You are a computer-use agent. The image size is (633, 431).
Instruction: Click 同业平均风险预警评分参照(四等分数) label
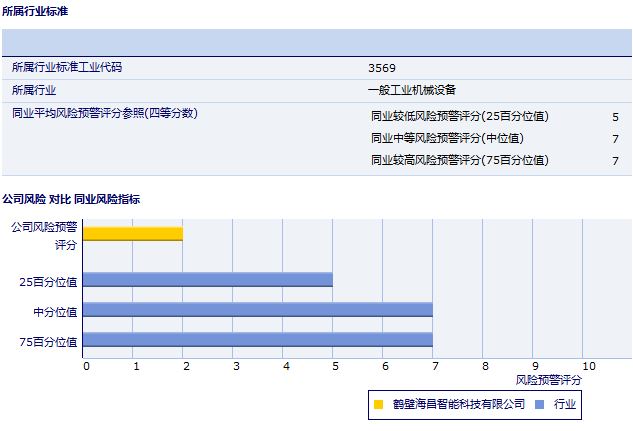point(105,113)
